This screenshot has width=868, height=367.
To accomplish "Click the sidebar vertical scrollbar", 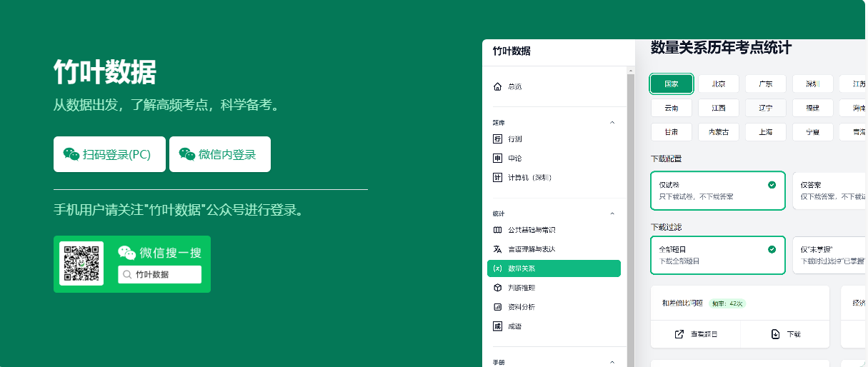I will tap(631, 221).
